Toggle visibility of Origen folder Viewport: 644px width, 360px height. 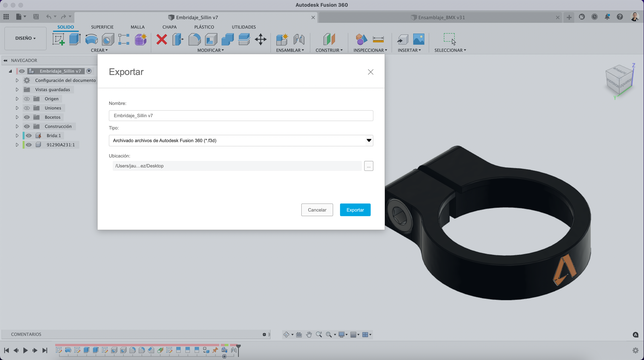click(x=27, y=99)
